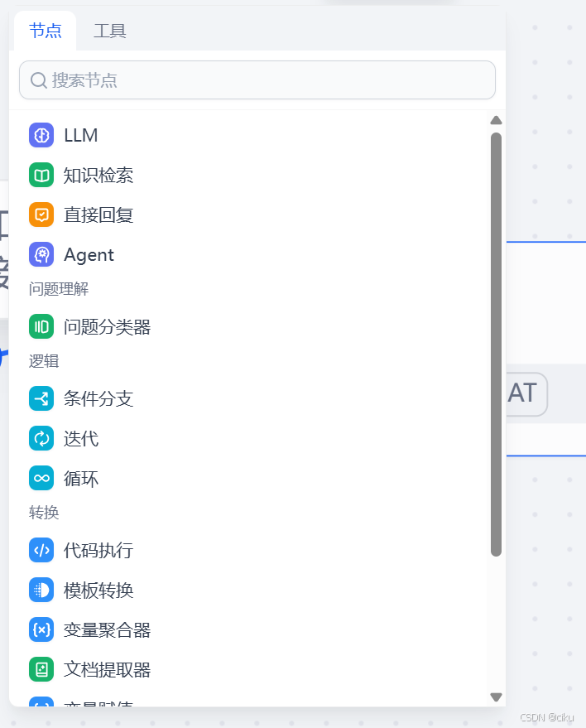
Task: Select the 直接回复 node icon
Action: tap(41, 215)
